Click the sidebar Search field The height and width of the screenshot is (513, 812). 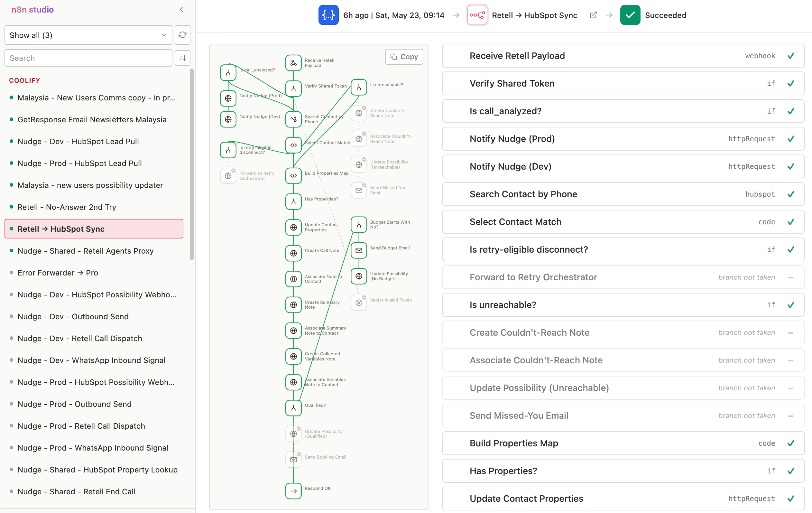pyautogui.click(x=88, y=58)
